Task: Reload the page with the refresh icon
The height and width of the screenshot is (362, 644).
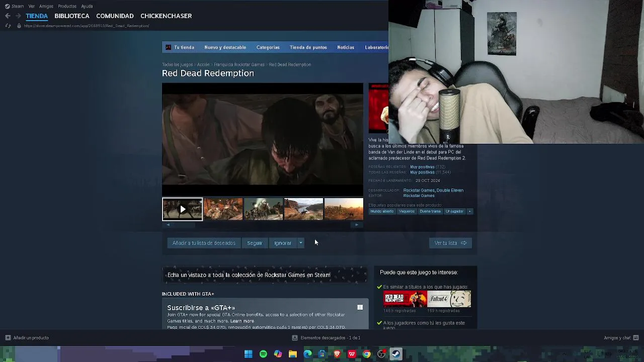Action: coord(8,26)
